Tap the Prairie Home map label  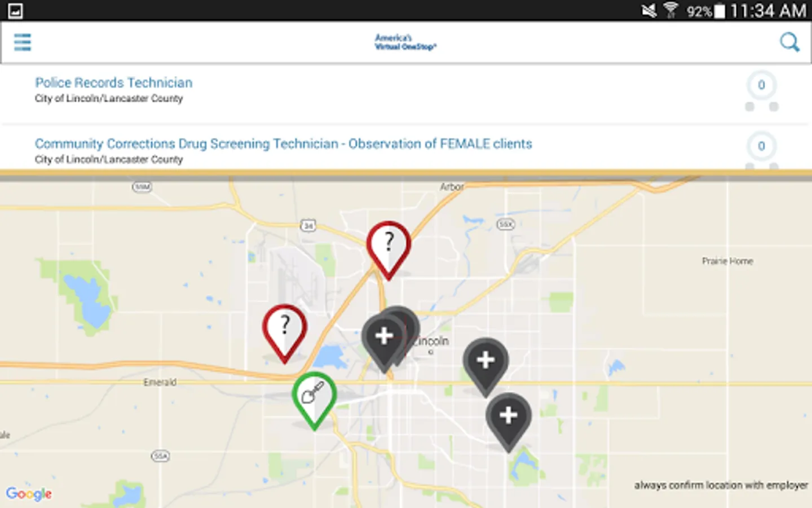[727, 261]
